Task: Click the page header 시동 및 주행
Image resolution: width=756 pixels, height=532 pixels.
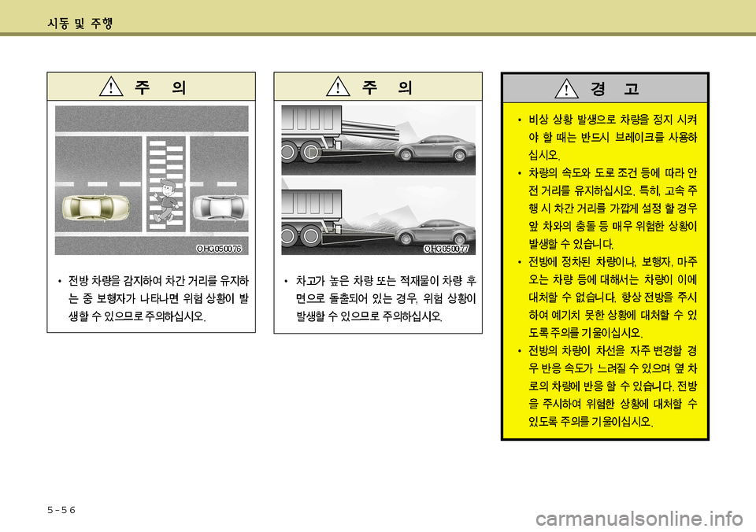Action: point(80,23)
